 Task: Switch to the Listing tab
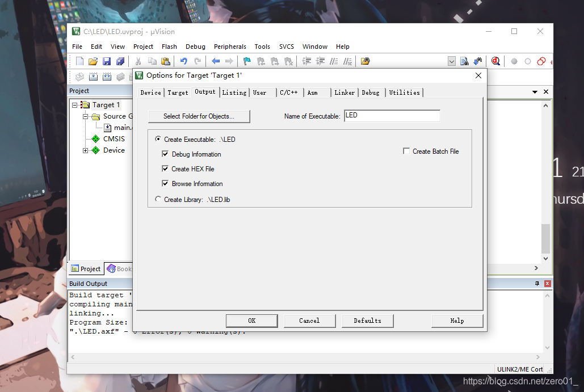point(234,92)
